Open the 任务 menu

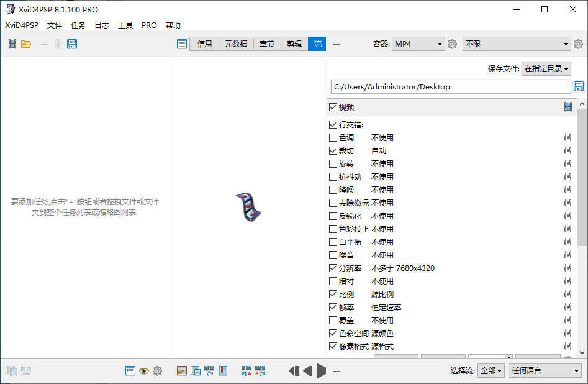click(x=78, y=25)
